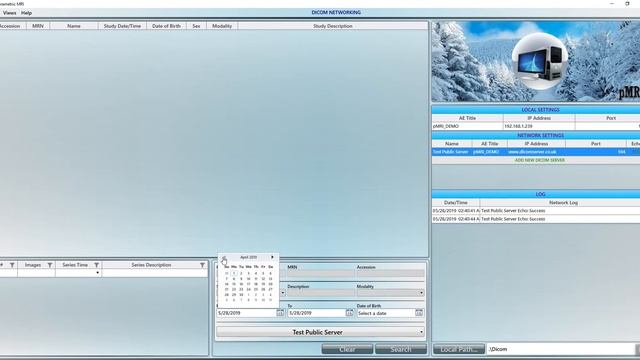
Task: Click the Series Description column header
Action: point(151,265)
